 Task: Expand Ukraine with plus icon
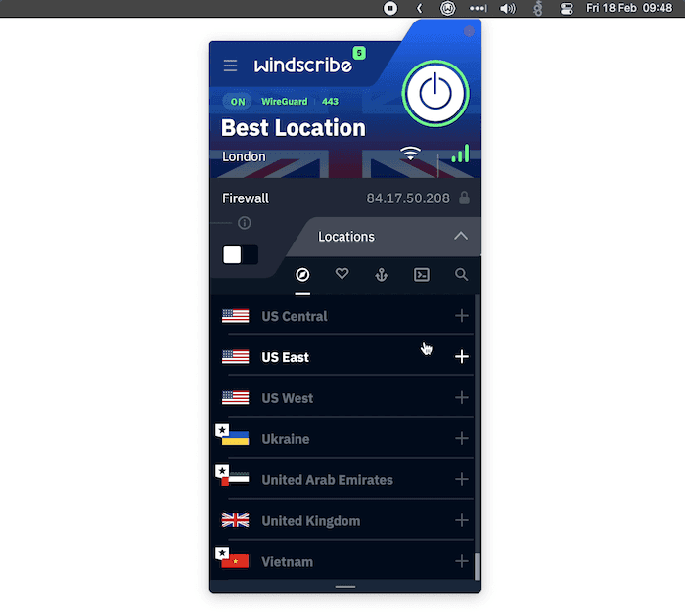click(461, 438)
